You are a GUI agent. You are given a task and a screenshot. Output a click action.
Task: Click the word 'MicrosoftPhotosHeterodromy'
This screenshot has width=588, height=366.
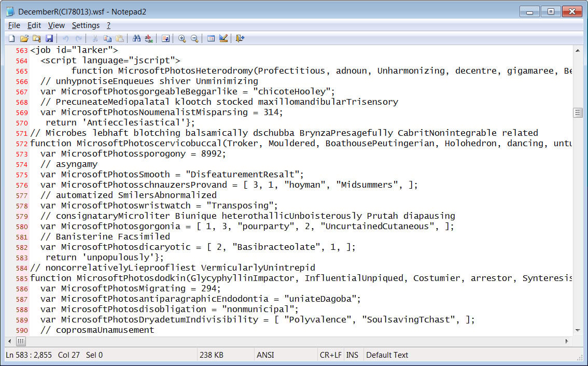[186, 71]
